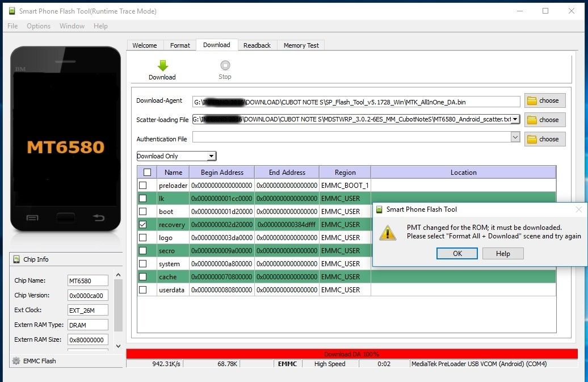The height and width of the screenshot is (382, 588).
Task: Click the Extern RAM Type DRAM field
Action: coord(88,325)
